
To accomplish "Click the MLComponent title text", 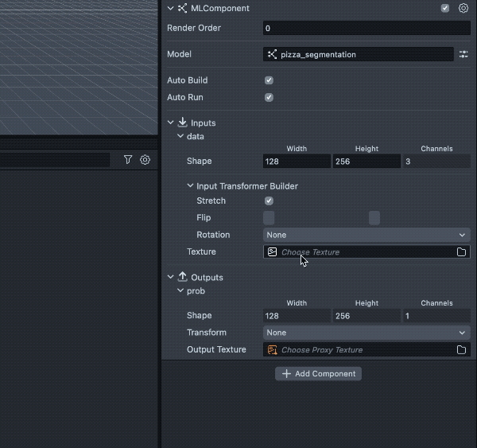I will 220,8.
